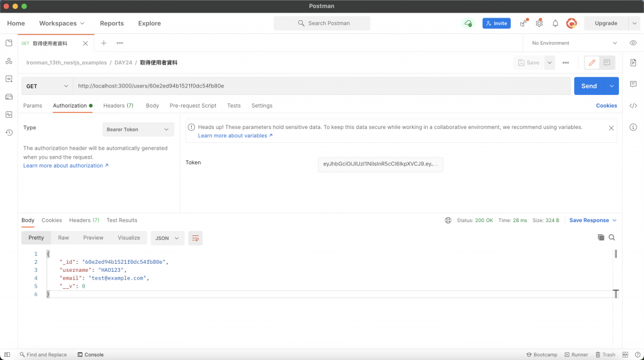644x360 pixels.
Task: Open the capture requests satellite icon
Action: [x=523, y=23]
